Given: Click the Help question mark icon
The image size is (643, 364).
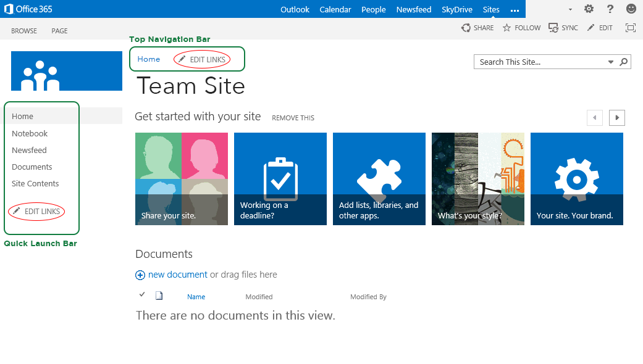Looking at the screenshot, I should pos(610,9).
